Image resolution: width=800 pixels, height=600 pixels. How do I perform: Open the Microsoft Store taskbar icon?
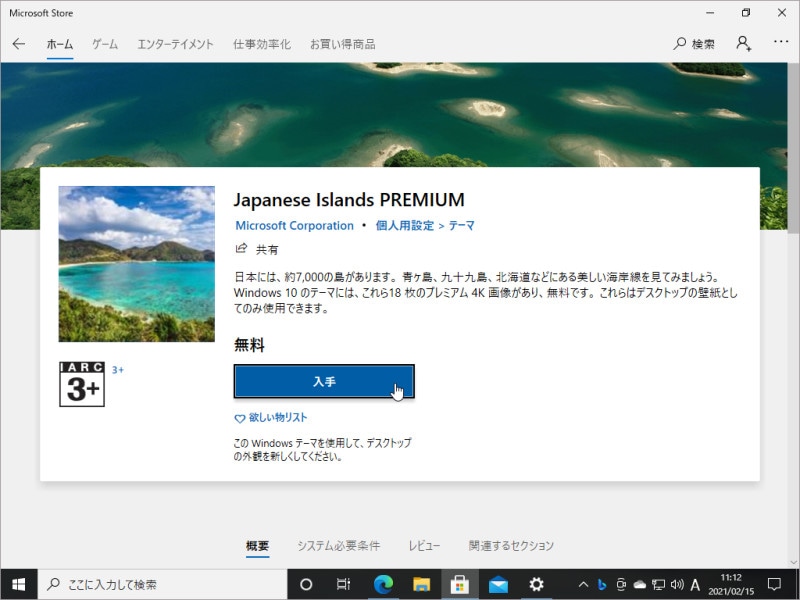click(461, 584)
